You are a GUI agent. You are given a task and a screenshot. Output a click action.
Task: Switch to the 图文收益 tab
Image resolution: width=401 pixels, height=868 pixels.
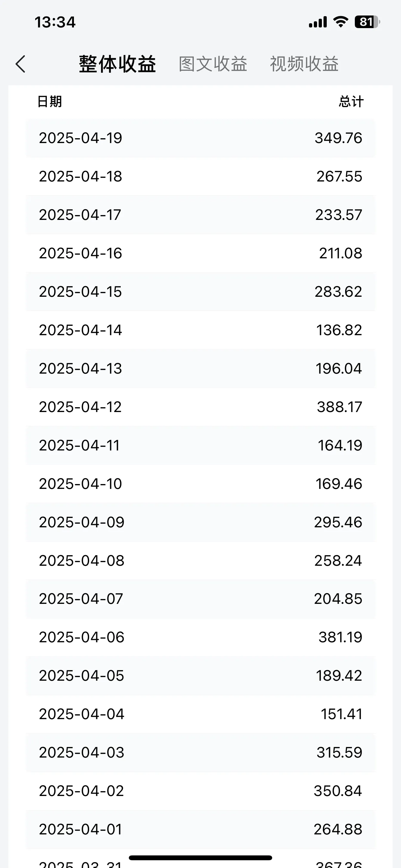213,64
